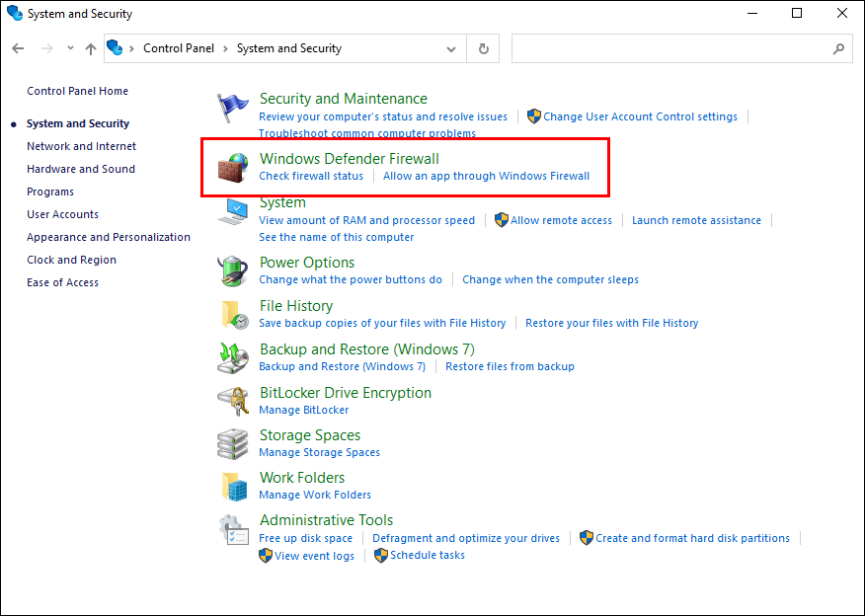Viewport: 865px width, 616px height.
Task: Click the search magnifier icon
Action: tap(838, 48)
